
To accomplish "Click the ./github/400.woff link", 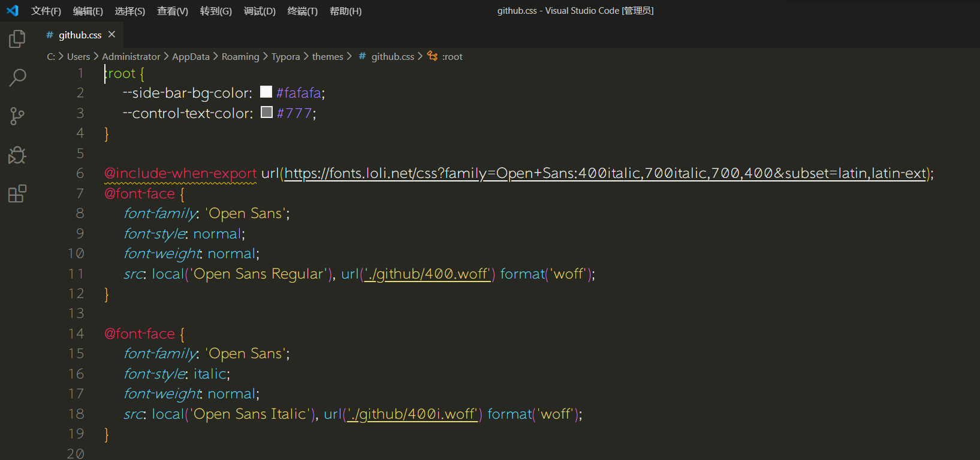I will pyautogui.click(x=428, y=274).
